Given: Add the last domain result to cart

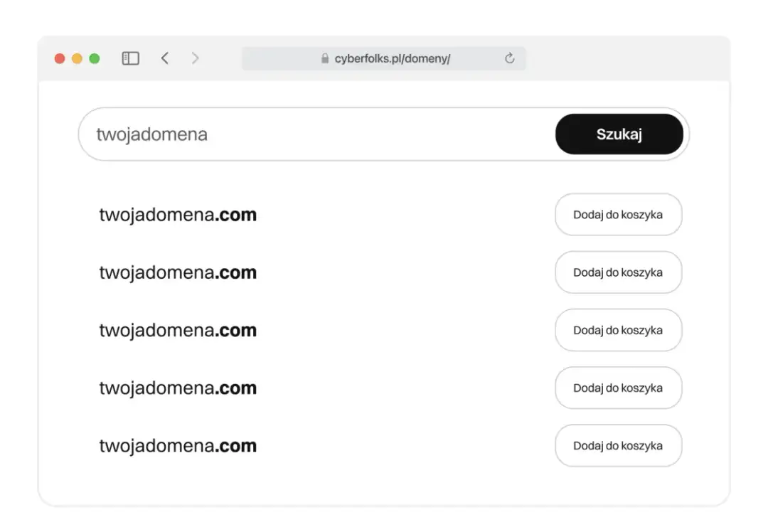Looking at the screenshot, I should pos(618,446).
